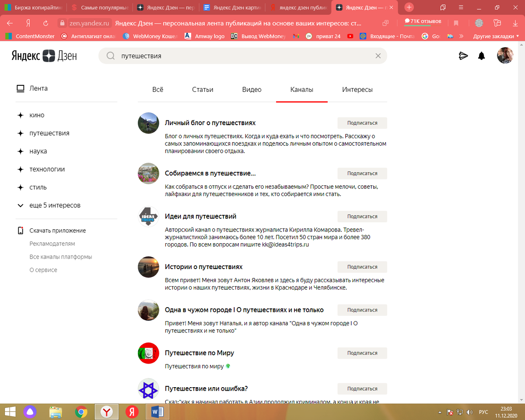Open channel title Идеи для путешествий

[x=201, y=216]
